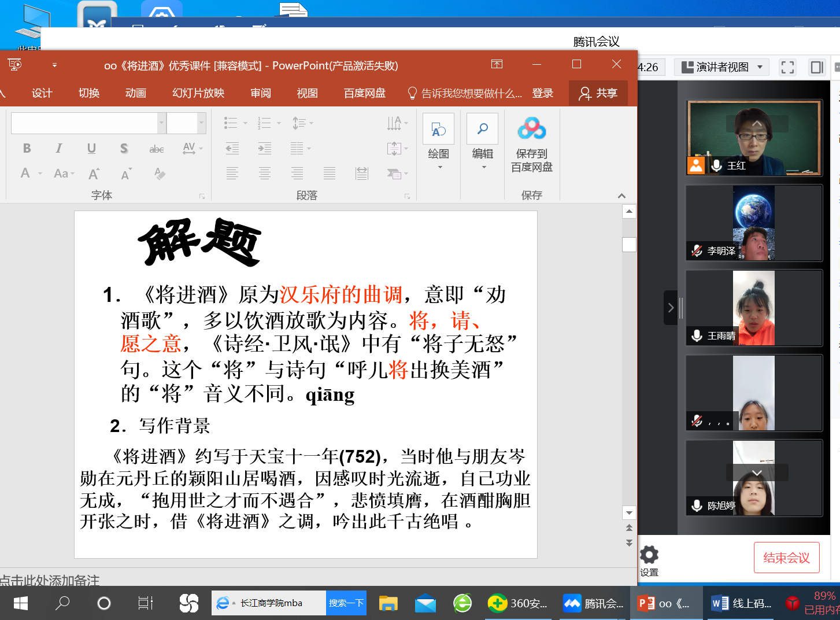The width and height of the screenshot is (840, 620).
Task: Open the 演讲者视图 view dropdown
Action: (x=721, y=67)
